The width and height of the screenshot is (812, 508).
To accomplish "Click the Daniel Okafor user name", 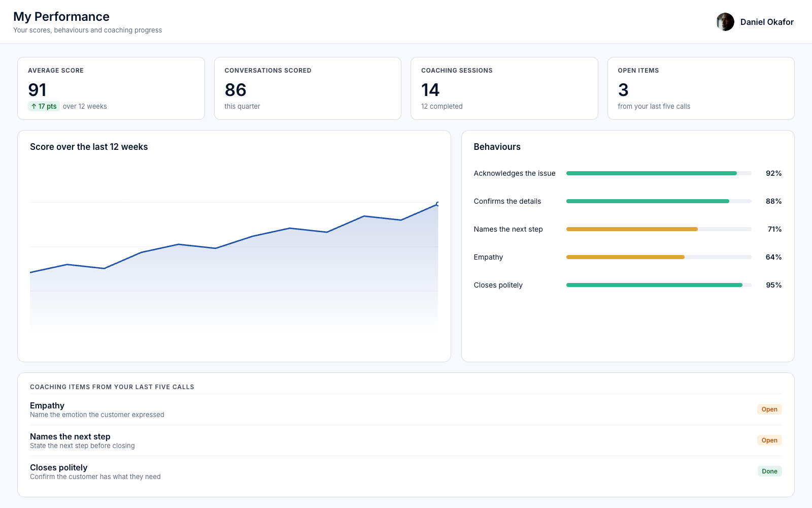I will click(x=767, y=22).
